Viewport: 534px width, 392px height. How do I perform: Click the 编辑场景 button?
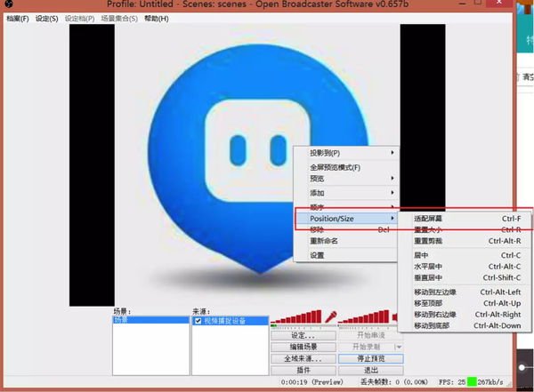[303, 347]
